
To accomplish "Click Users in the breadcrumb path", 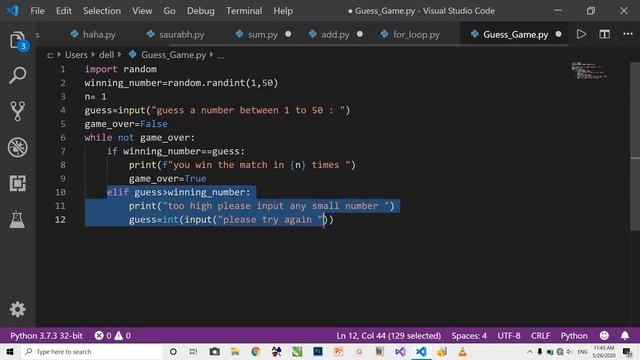I will pos(76,55).
